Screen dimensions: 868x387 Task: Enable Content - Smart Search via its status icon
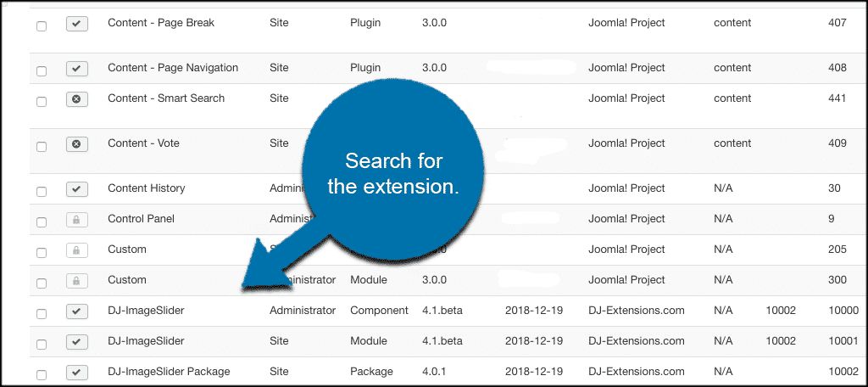click(77, 99)
